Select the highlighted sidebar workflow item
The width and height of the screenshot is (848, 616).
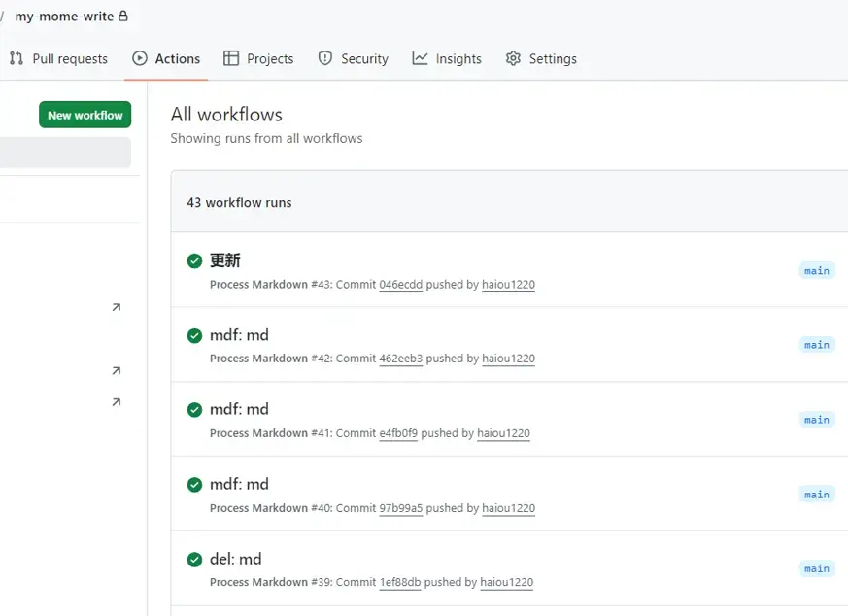[x=65, y=153]
